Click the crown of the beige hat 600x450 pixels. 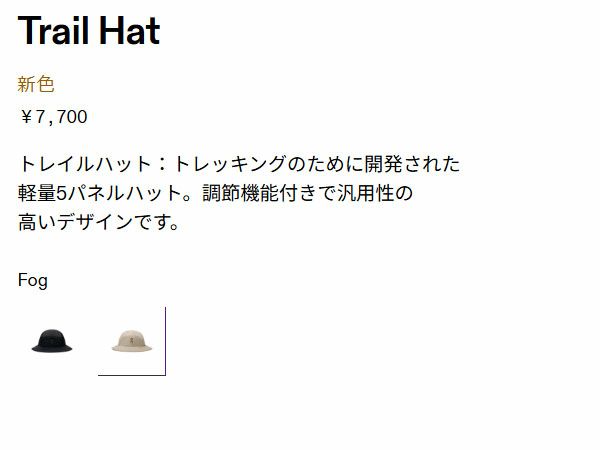[x=132, y=337]
